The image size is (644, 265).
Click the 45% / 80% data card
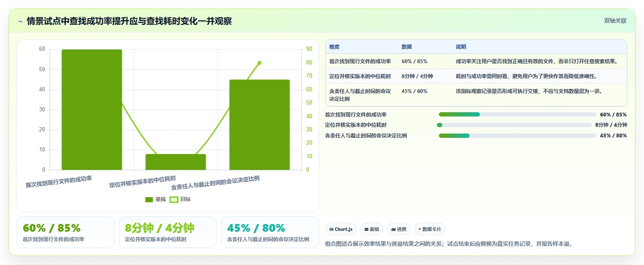click(x=270, y=232)
